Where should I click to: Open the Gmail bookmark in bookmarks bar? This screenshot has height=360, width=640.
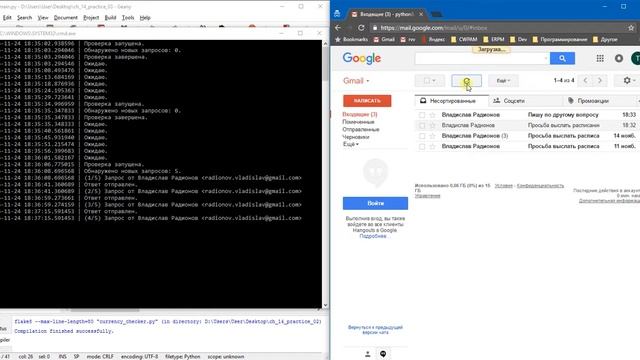[x=384, y=40]
